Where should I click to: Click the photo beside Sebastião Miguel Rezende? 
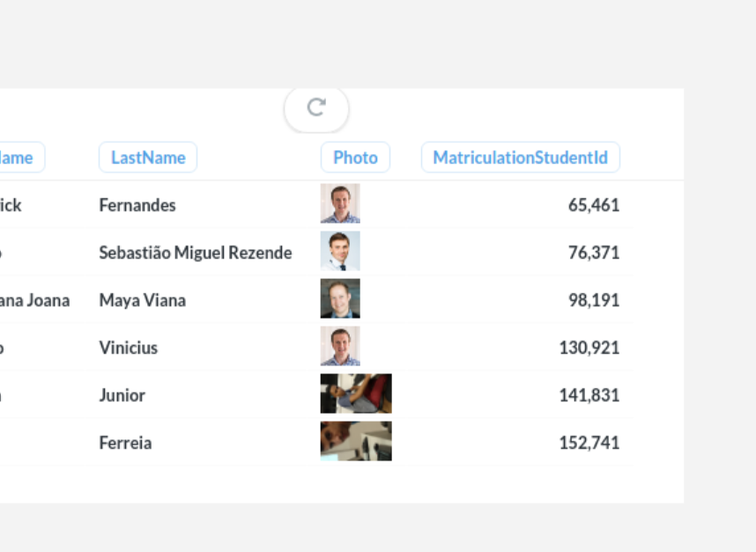(x=341, y=250)
